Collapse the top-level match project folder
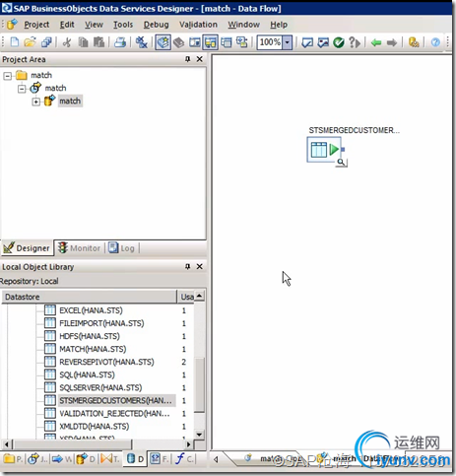The height and width of the screenshot is (476, 456). tap(7, 76)
